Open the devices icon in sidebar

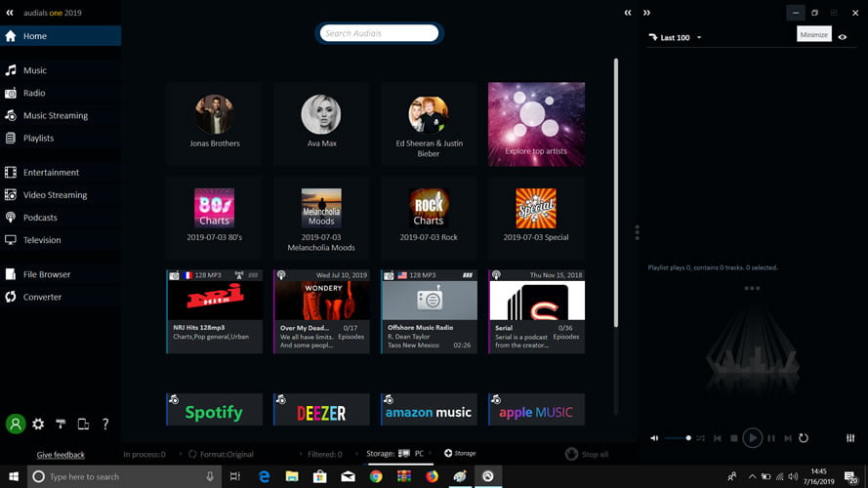pos(83,425)
